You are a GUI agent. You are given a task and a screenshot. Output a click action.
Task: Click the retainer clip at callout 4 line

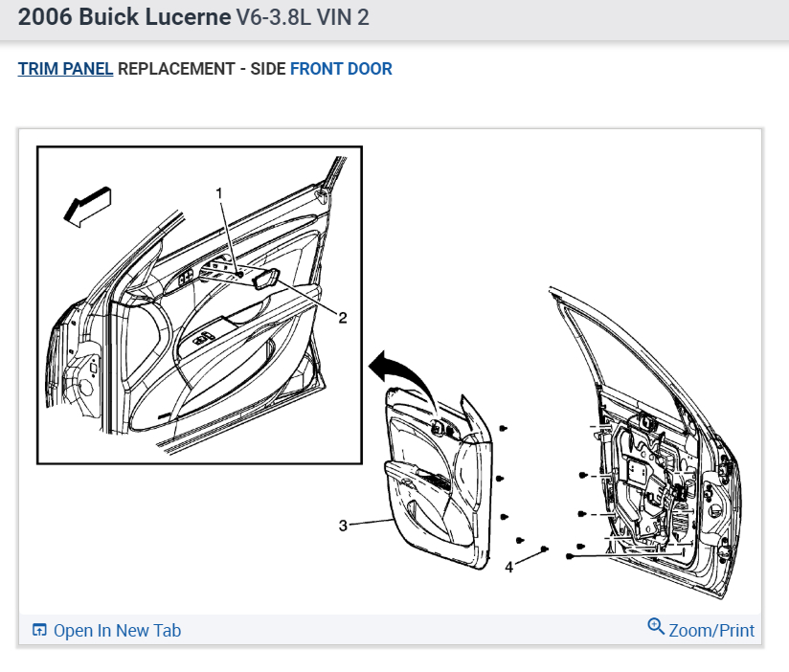tap(545, 549)
